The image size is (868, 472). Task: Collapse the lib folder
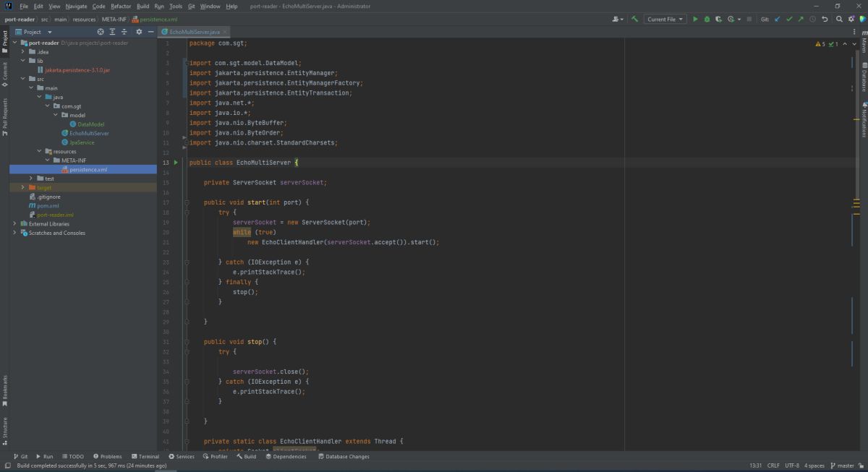[x=22, y=61]
